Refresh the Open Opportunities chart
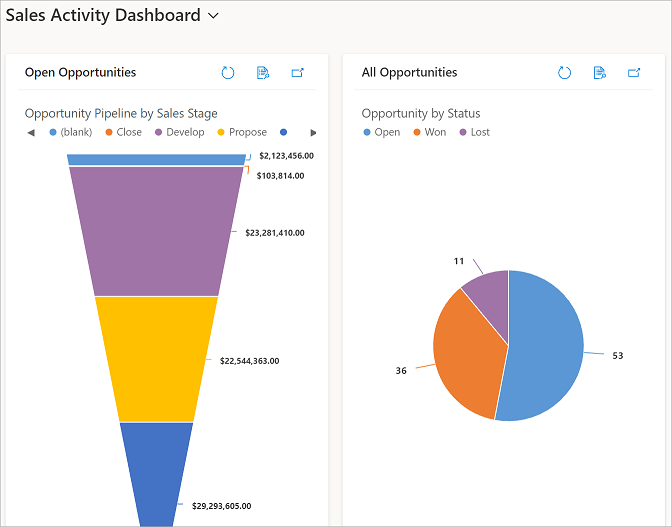The height and width of the screenshot is (527, 672). pyautogui.click(x=228, y=72)
